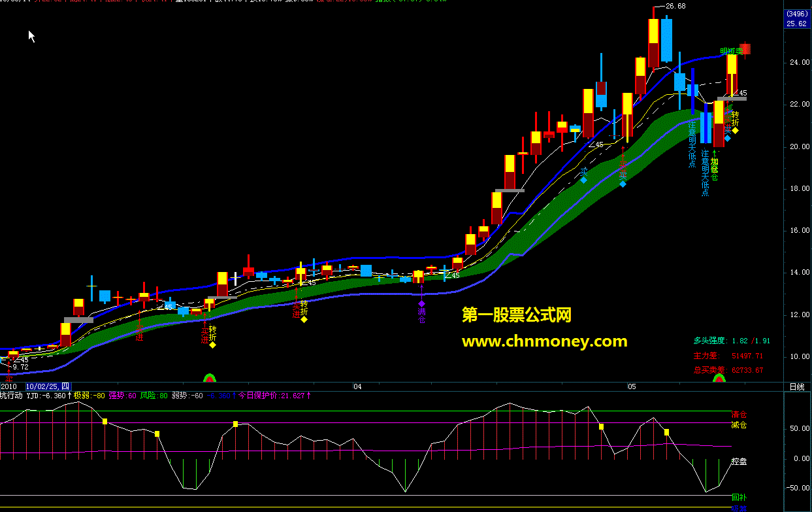The height and width of the screenshot is (512, 812).
Task: Click the 日线 period label
Action: (797, 386)
